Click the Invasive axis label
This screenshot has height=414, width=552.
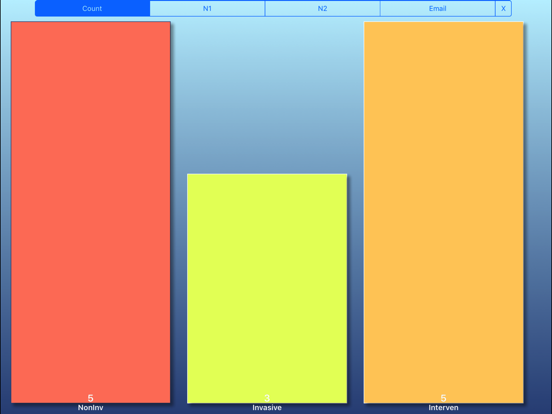pos(267,408)
